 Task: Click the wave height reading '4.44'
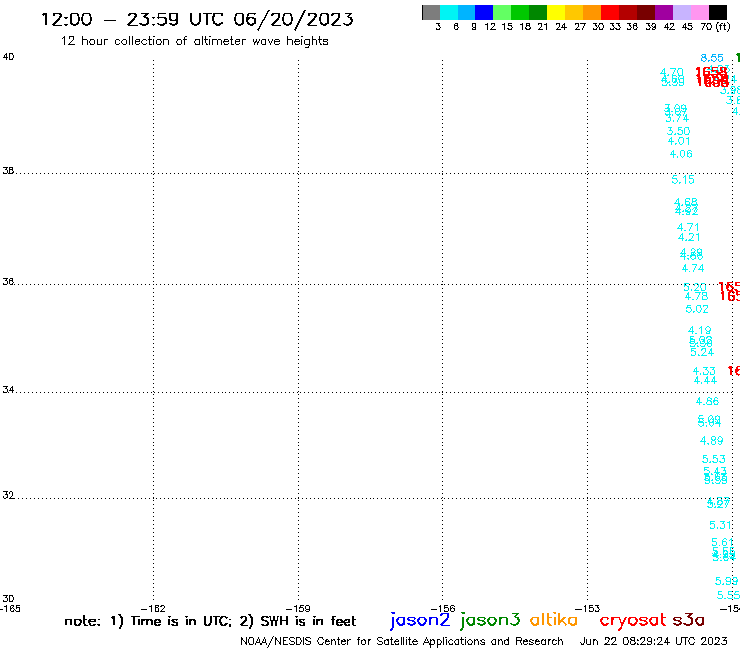(x=705, y=380)
